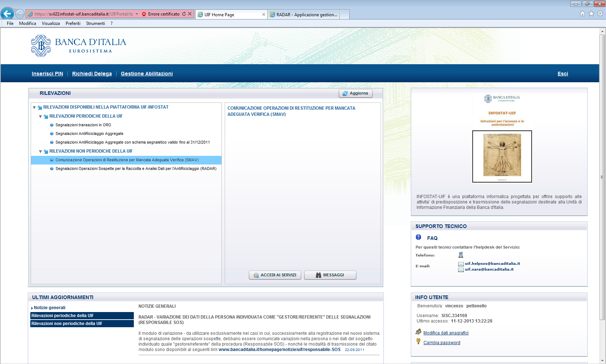Open the Strumenti menu

[x=96, y=23]
